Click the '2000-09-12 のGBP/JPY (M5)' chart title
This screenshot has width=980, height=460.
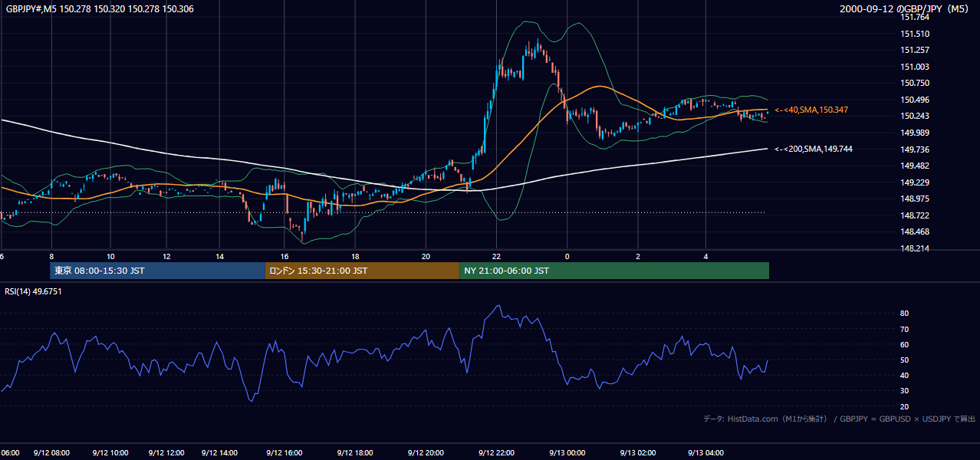905,9
